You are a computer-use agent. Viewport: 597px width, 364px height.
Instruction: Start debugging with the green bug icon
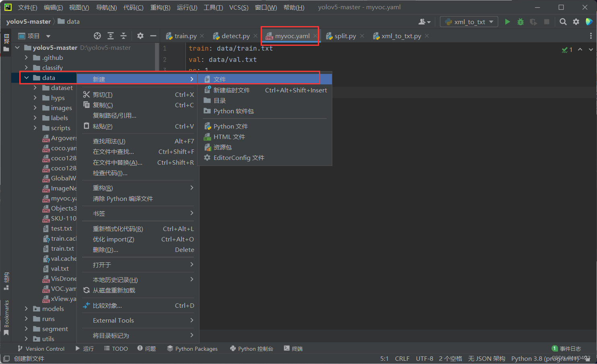click(x=521, y=22)
